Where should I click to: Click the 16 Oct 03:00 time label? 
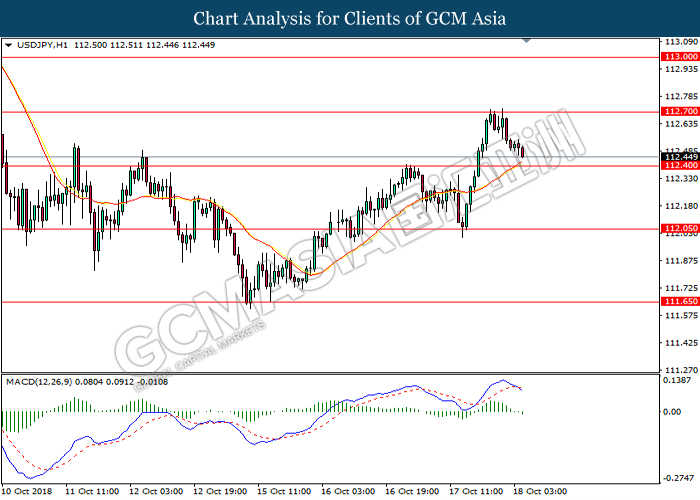[x=348, y=492]
